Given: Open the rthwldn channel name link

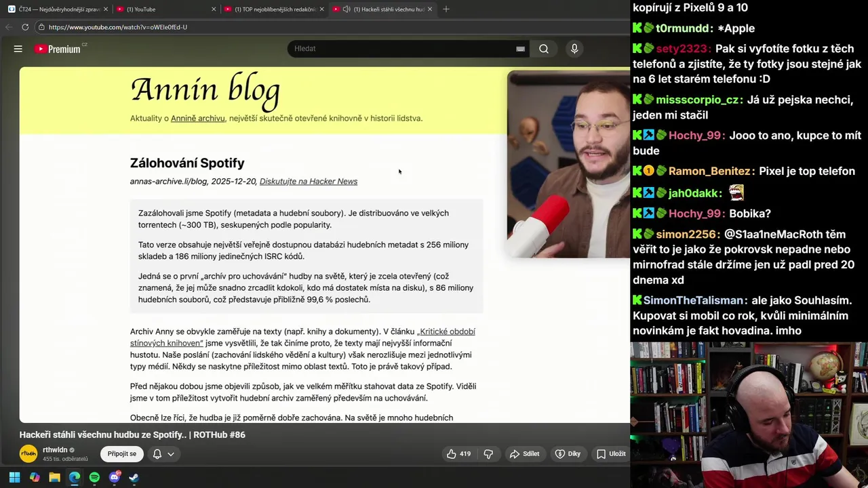Looking at the screenshot, I should click(55, 450).
